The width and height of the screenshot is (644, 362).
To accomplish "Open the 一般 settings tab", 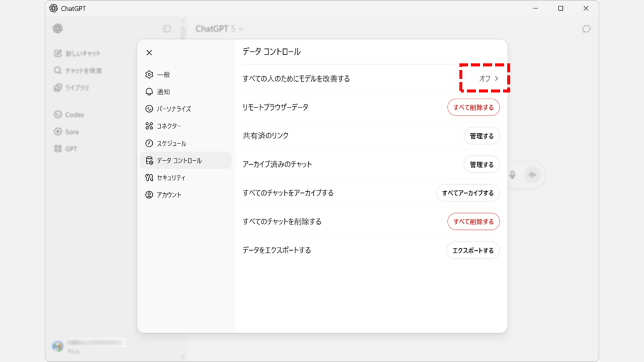I will pyautogui.click(x=186, y=75).
